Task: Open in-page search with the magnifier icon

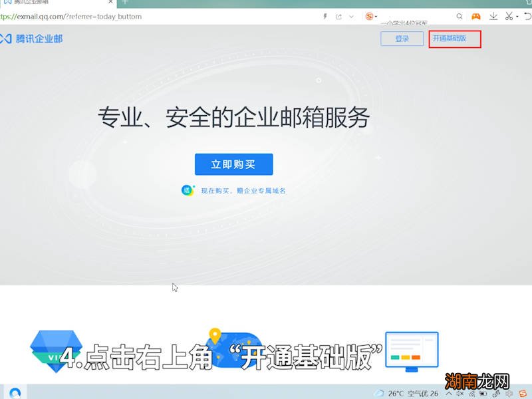Action: point(460,16)
